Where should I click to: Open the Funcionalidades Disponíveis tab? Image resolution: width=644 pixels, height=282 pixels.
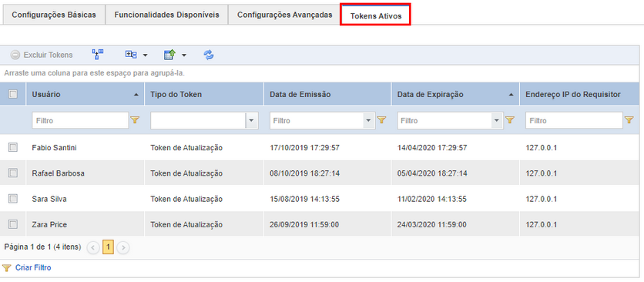166,15
